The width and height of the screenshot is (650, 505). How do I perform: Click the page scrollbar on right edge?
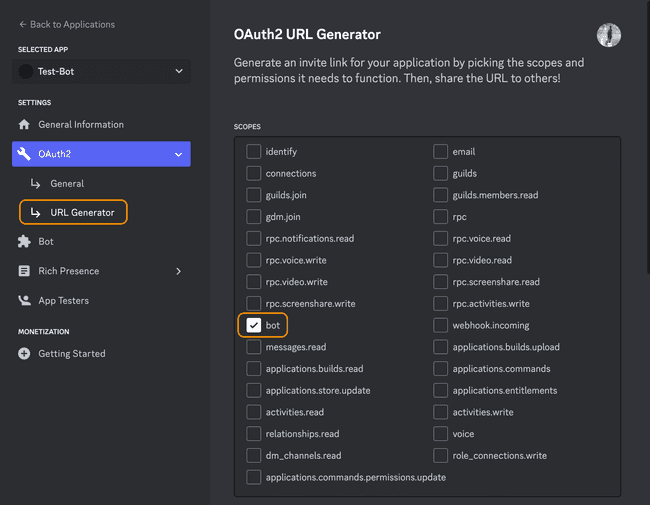(648, 137)
